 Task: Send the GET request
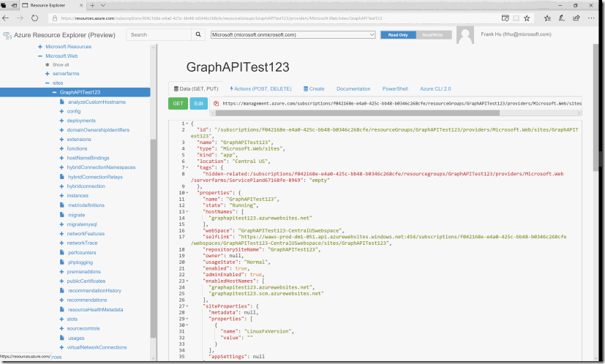[x=178, y=103]
